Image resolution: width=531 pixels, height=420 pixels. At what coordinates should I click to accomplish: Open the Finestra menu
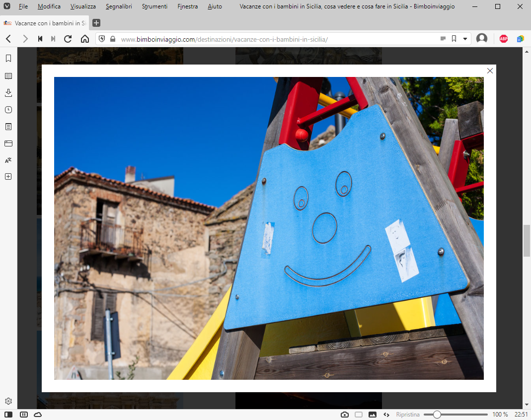pos(188,6)
